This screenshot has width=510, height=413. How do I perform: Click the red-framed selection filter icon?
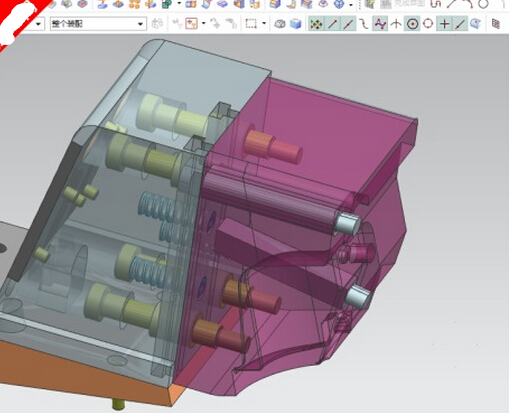click(x=192, y=24)
